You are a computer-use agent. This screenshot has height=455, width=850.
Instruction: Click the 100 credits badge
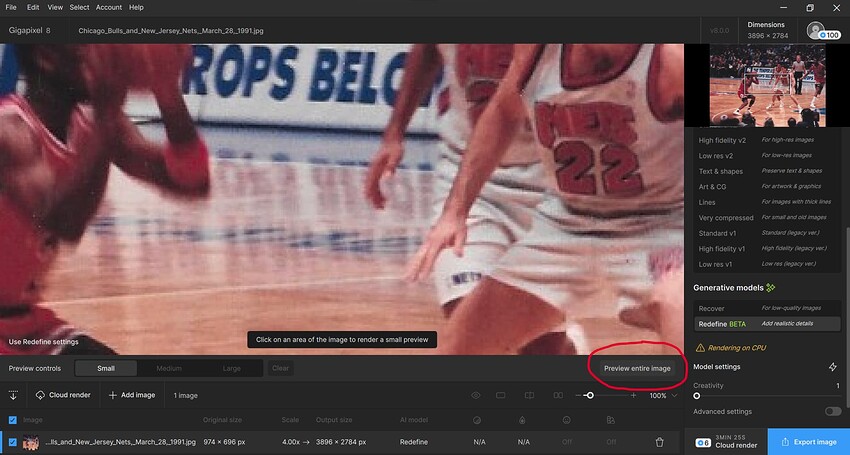(x=829, y=35)
